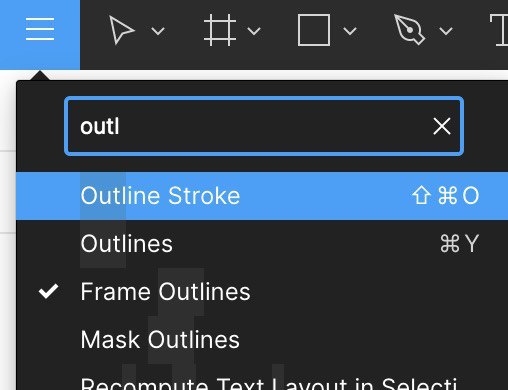The image size is (508, 390).
Task: Select the Rectangle shape tool
Action: pos(314,30)
